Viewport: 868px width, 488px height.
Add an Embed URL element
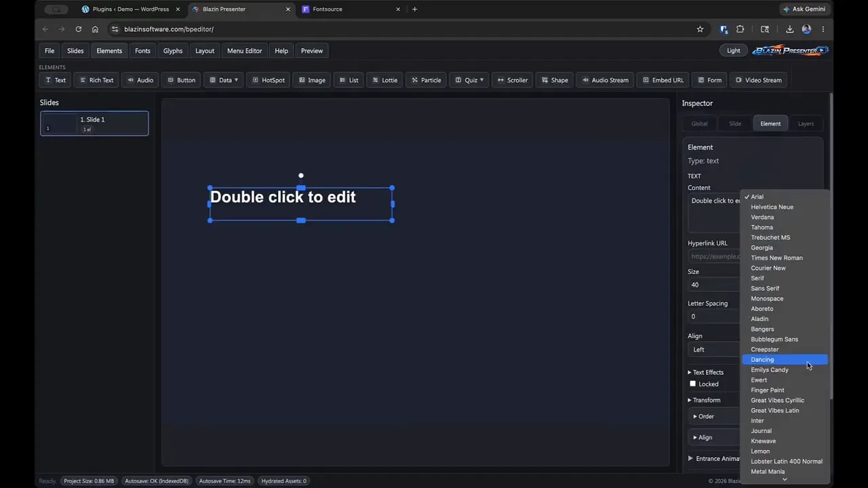click(x=663, y=80)
